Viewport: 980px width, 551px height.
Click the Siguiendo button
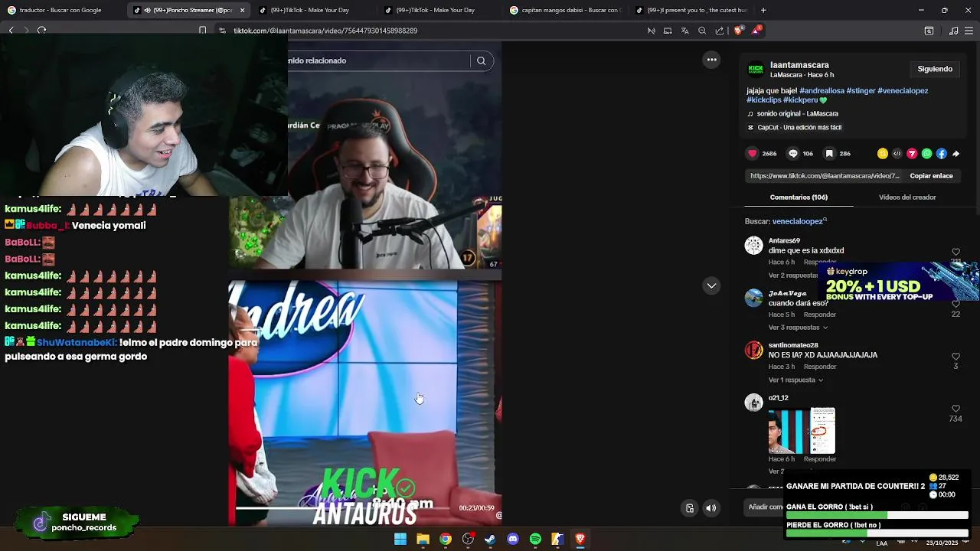click(935, 69)
